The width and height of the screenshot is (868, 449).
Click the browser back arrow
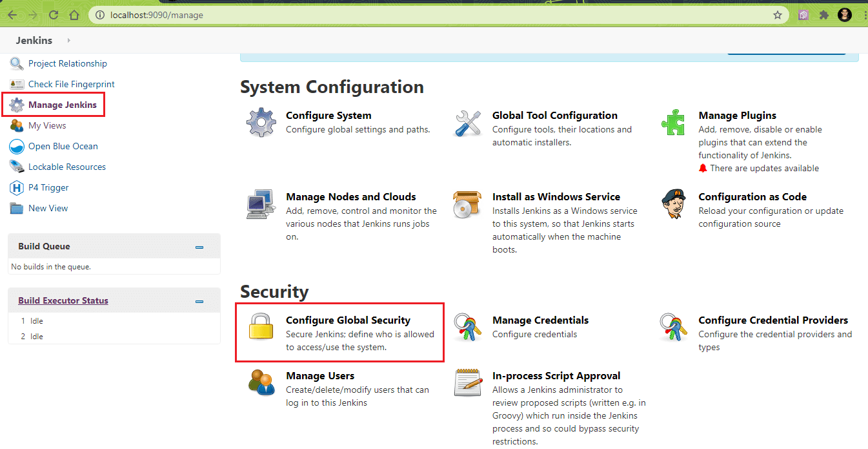click(x=12, y=15)
